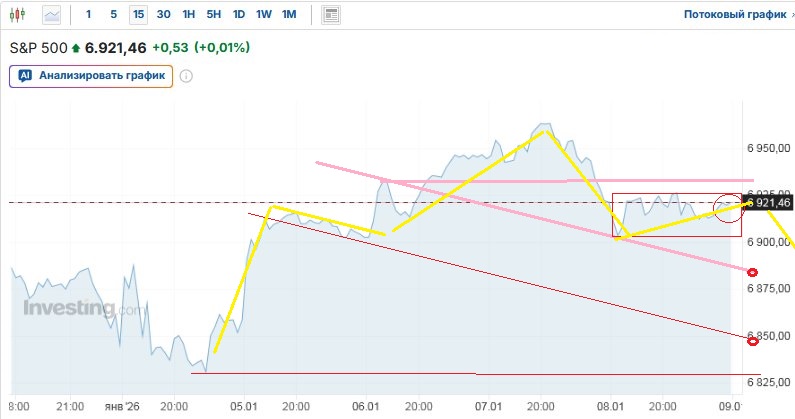
Task: Click the external link icon for streaming chart
Action: pyautogui.click(x=782, y=15)
